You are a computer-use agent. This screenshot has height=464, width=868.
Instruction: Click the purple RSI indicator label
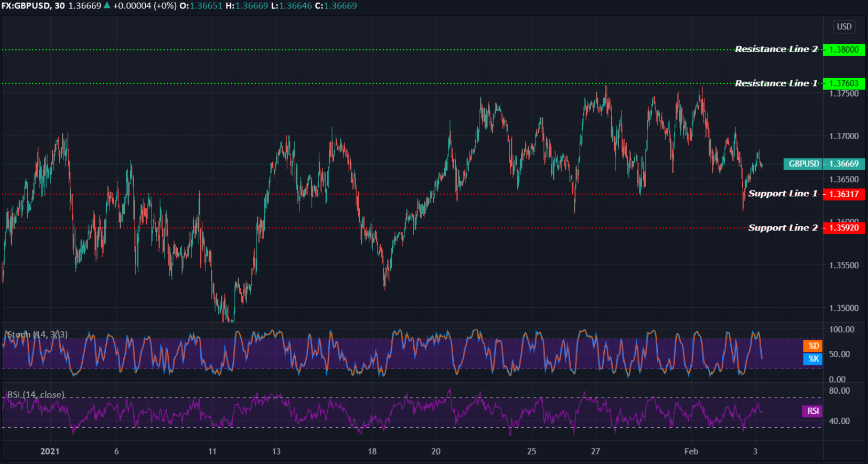812,411
